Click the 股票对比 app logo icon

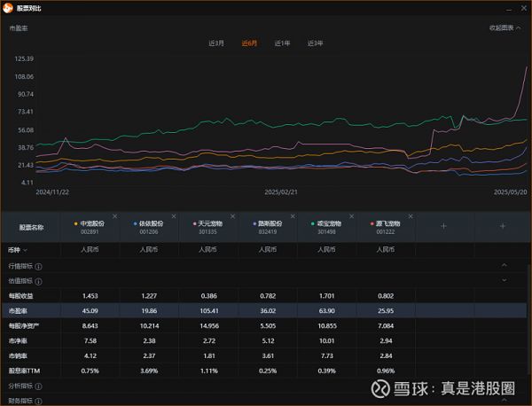point(8,8)
